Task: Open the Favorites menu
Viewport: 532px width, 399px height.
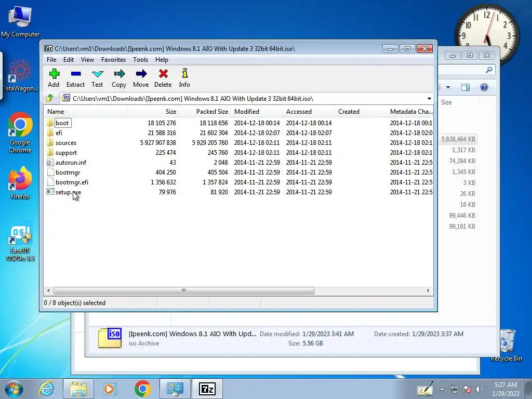Action: click(113, 59)
